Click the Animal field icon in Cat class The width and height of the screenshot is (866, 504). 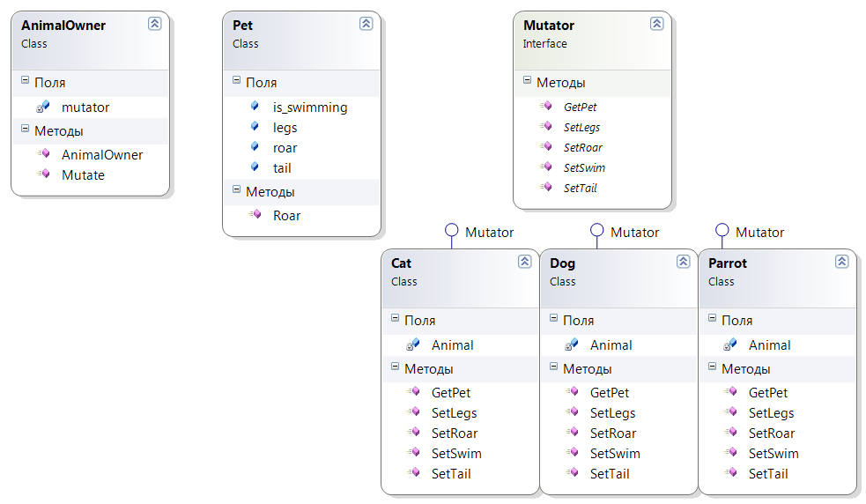point(412,345)
